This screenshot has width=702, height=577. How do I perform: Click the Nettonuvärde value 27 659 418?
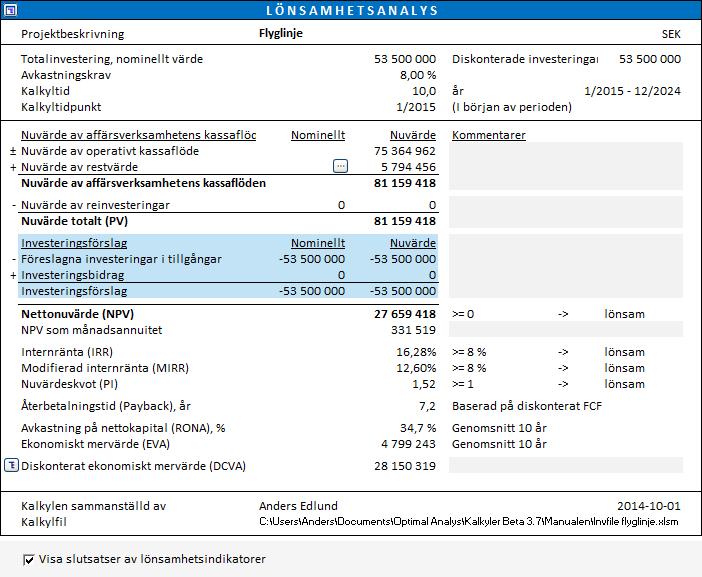(405, 314)
